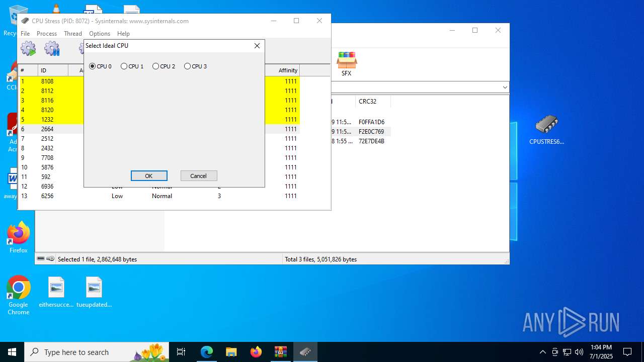Open Firefox from the taskbar
The height and width of the screenshot is (362, 644).
point(256,352)
